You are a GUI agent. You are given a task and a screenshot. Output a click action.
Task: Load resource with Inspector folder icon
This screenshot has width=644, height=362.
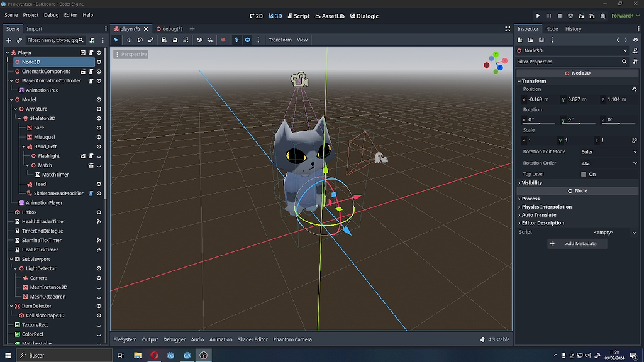click(531, 40)
